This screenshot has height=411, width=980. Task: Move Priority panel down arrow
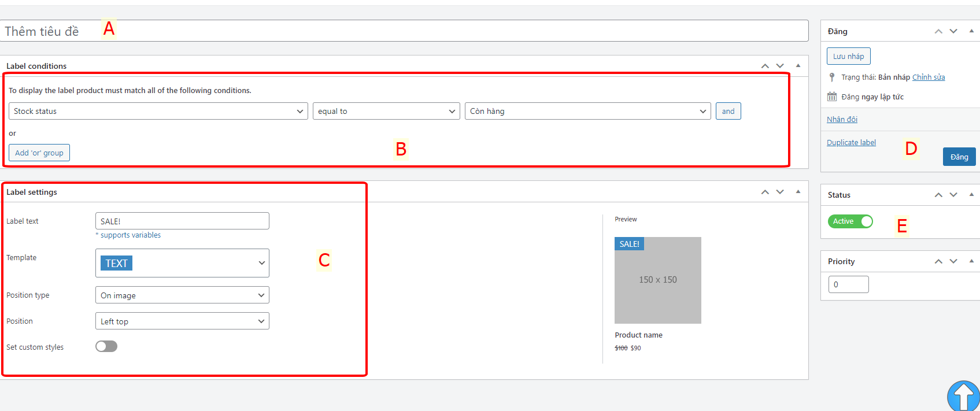click(x=953, y=261)
